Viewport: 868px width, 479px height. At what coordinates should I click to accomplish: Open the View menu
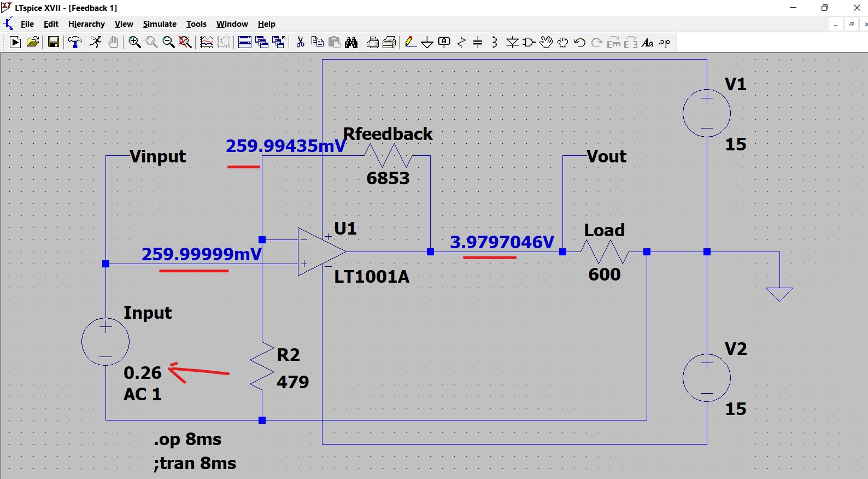[124, 24]
